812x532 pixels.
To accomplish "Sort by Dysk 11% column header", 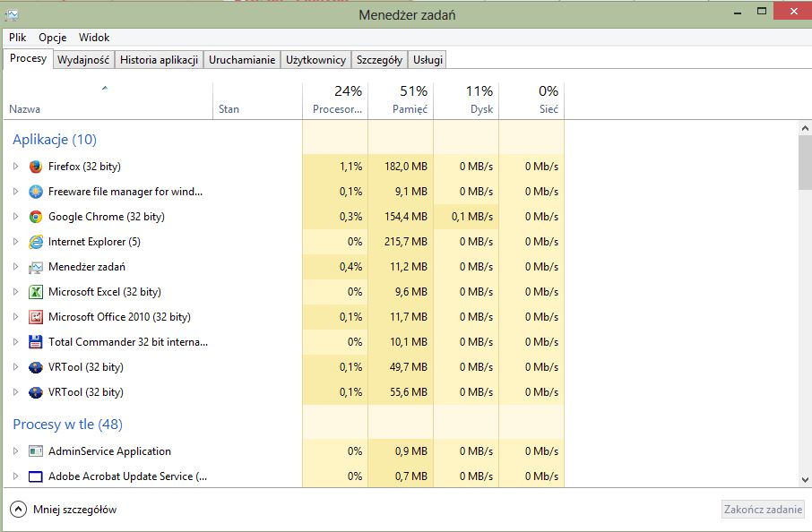I will (x=466, y=101).
